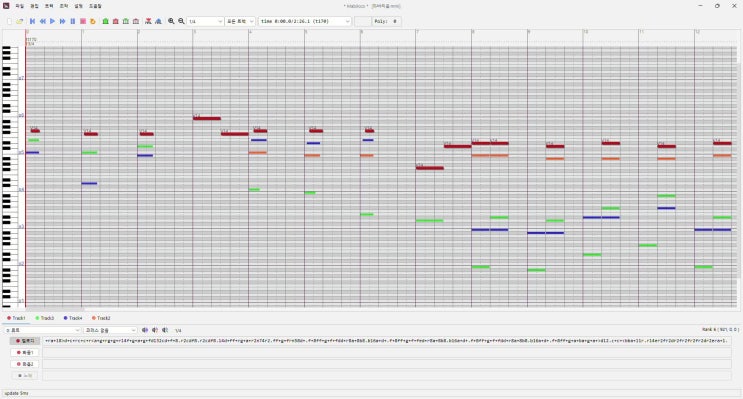Click into the 화음1 MML text field

[387, 353]
